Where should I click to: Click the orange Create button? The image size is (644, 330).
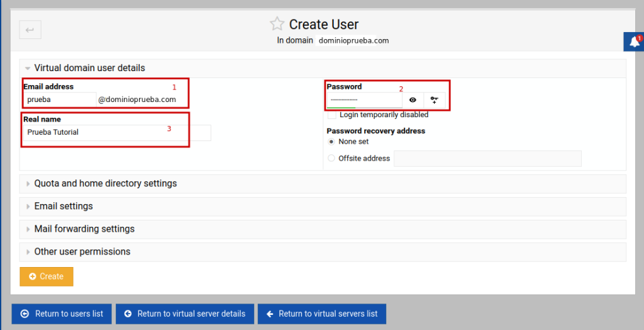(47, 276)
